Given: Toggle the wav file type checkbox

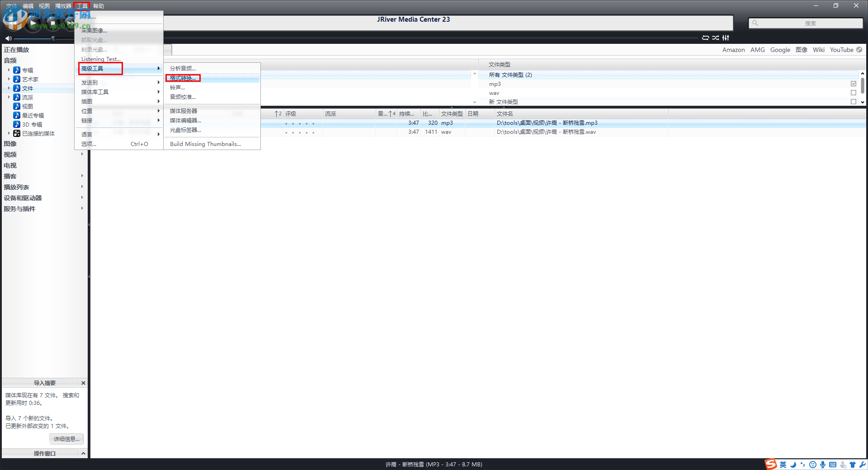Looking at the screenshot, I should [854, 93].
